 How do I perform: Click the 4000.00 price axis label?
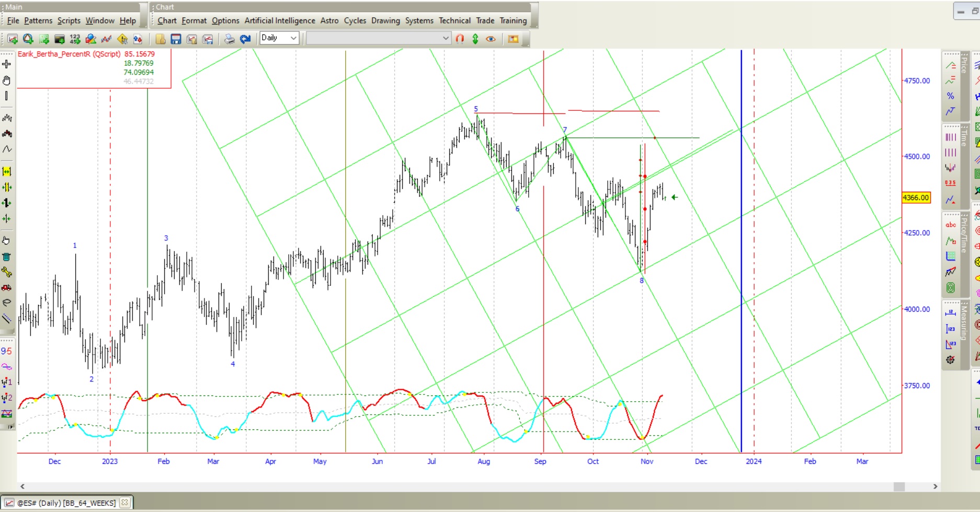tap(917, 309)
